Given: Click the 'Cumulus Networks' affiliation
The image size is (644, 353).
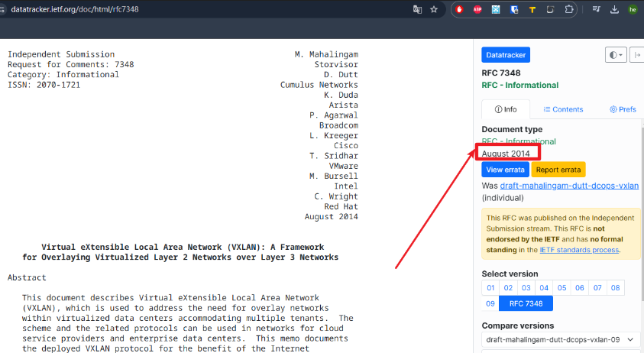Looking at the screenshot, I should pyautogui.click(x=319, y=85).
